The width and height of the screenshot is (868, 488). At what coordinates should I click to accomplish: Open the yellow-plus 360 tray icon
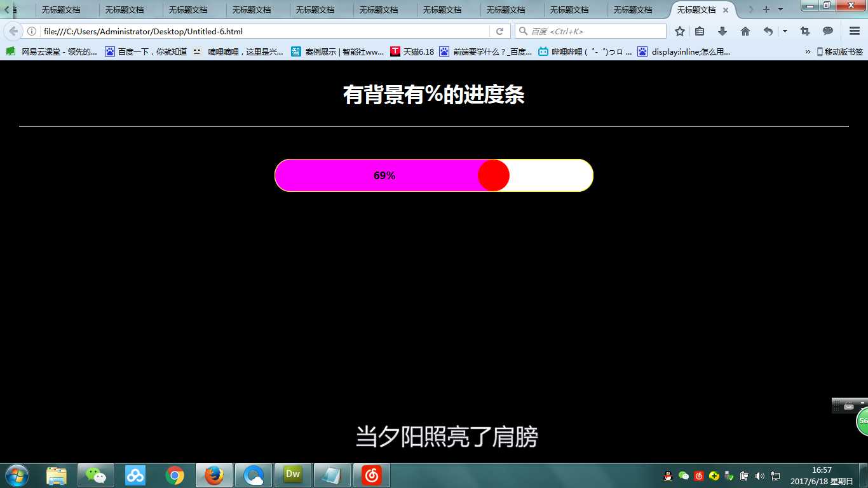714,476
